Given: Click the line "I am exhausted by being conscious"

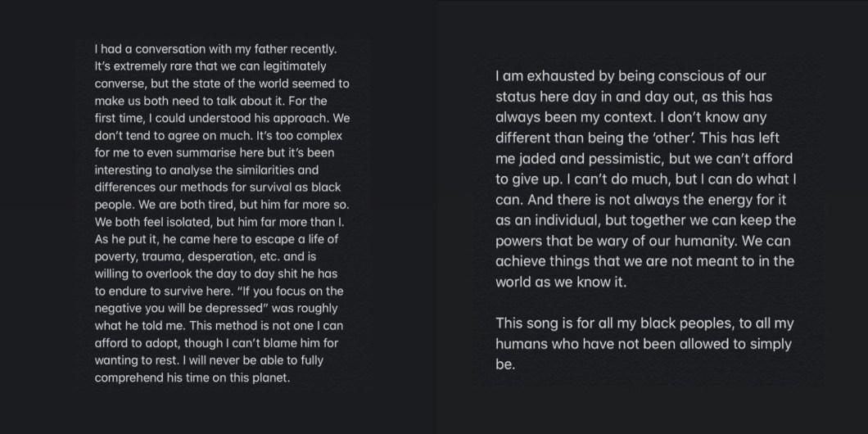Looking at the screenshot, I should click(x=631, y=76).
